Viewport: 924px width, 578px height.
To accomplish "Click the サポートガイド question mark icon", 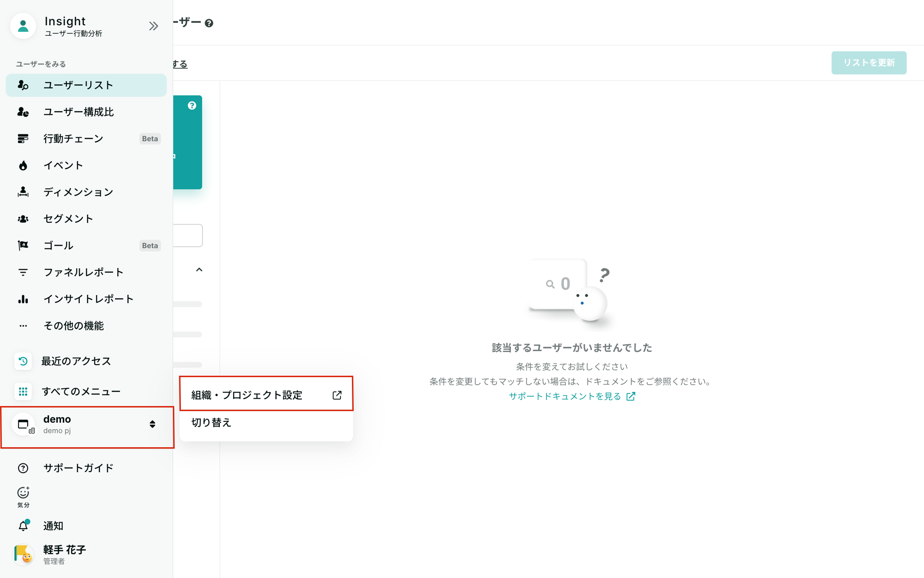I will click(23, 468).
